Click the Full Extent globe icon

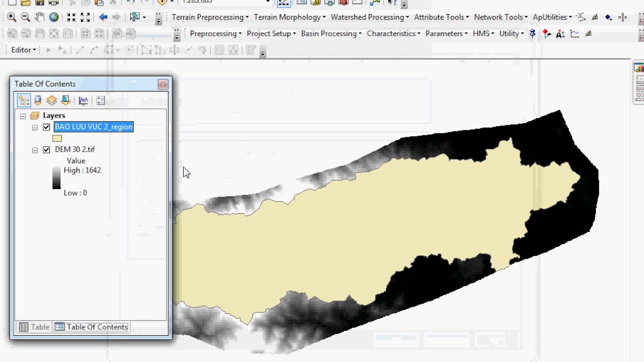click(x=54, y=17)
